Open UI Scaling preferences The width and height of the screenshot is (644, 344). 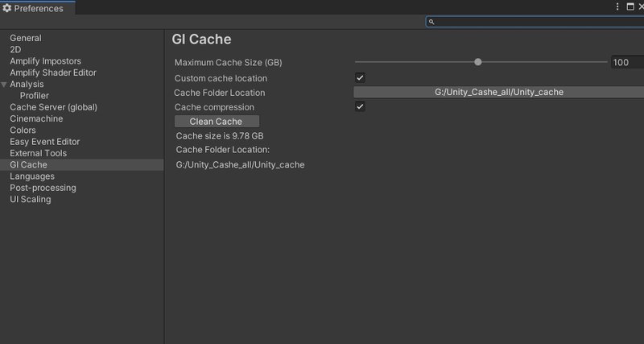pos(31,199)
